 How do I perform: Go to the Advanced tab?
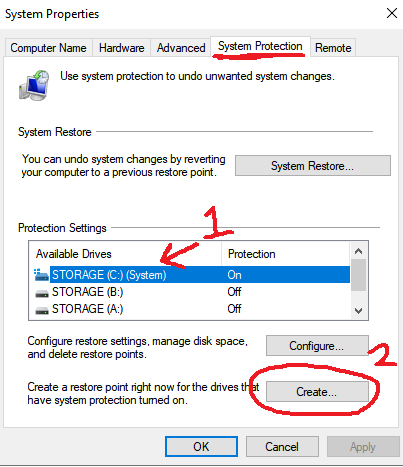click(x=181, y=48)
